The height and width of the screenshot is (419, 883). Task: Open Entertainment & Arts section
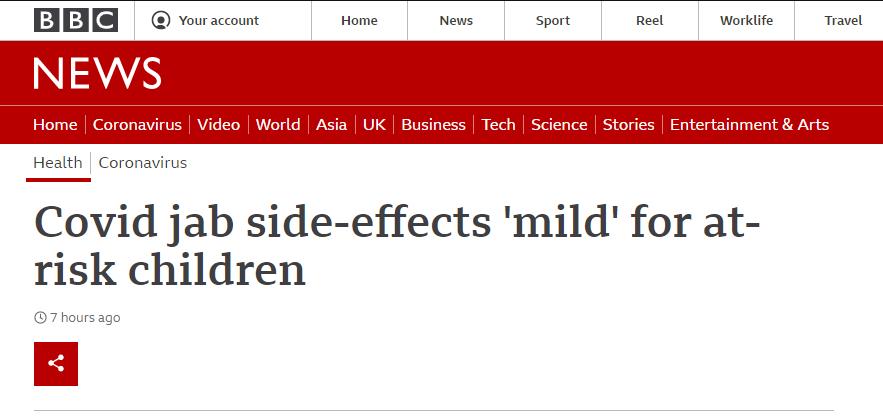point(749,125)
